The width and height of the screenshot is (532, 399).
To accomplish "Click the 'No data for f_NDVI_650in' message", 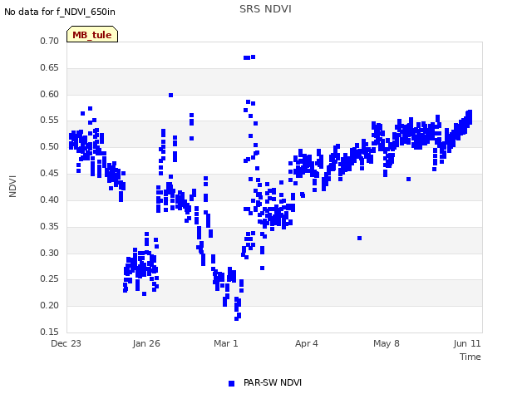I will point(60,12).
